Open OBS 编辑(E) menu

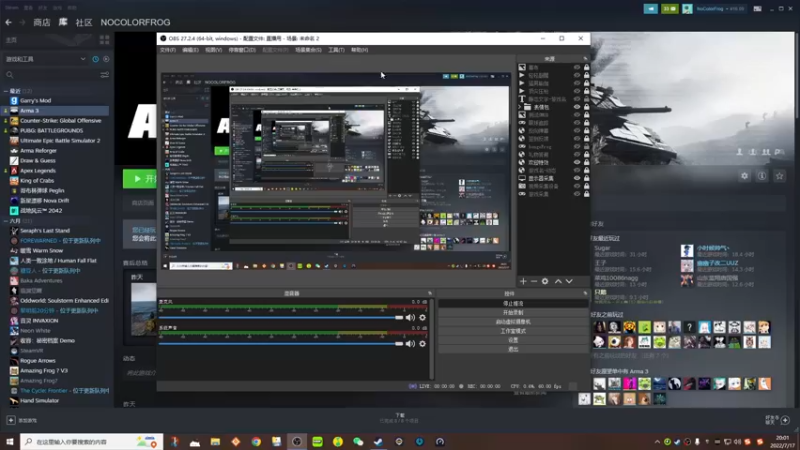[x=190, y=50]
